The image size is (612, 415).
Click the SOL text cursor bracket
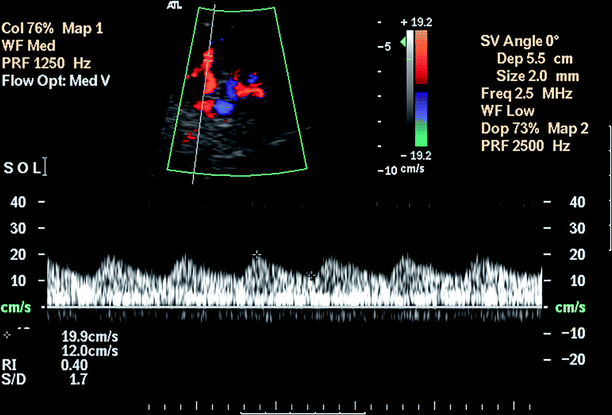pos(43,167)
